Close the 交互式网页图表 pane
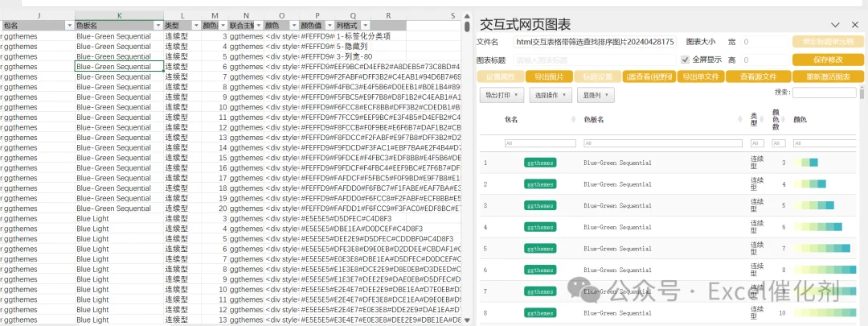 pyautogui.click(x=854, y=24)
